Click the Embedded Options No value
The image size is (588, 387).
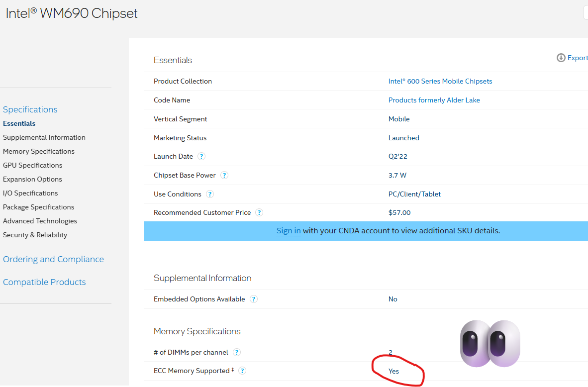click(392, 299)
